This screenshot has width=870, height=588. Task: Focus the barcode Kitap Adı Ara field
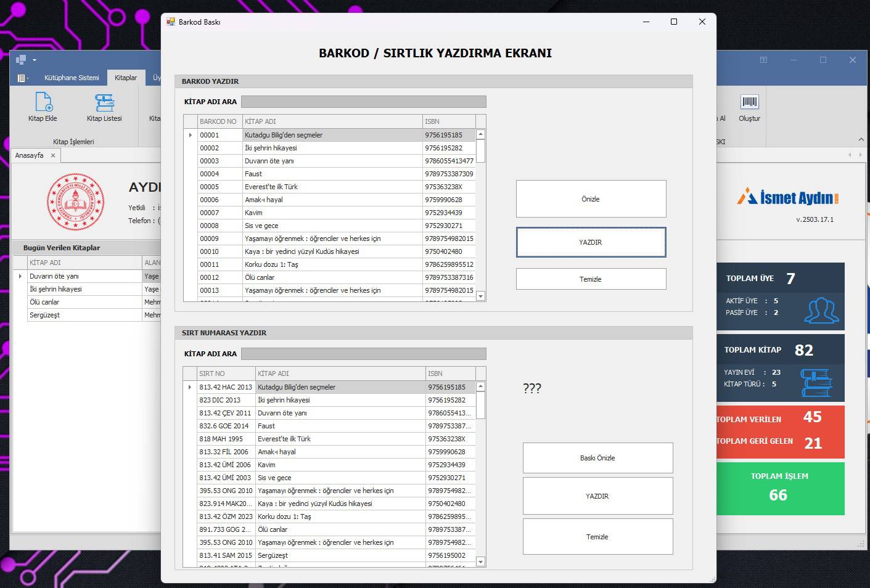363,102
